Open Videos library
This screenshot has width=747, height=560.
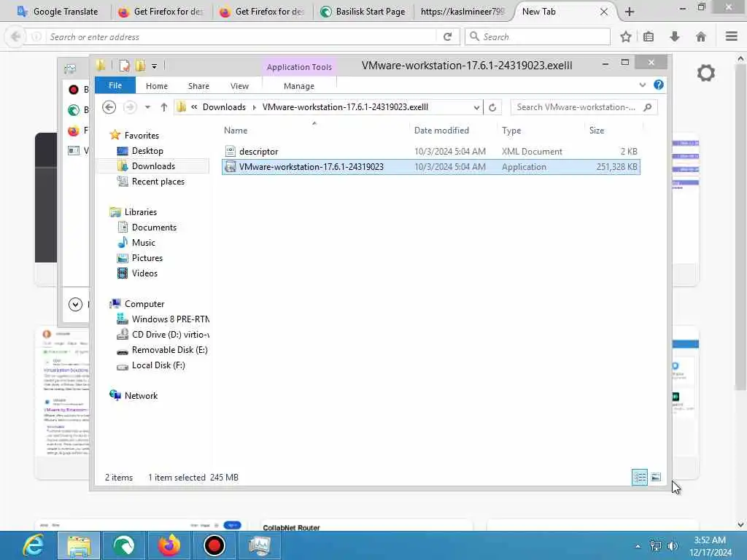pos(144,273)
